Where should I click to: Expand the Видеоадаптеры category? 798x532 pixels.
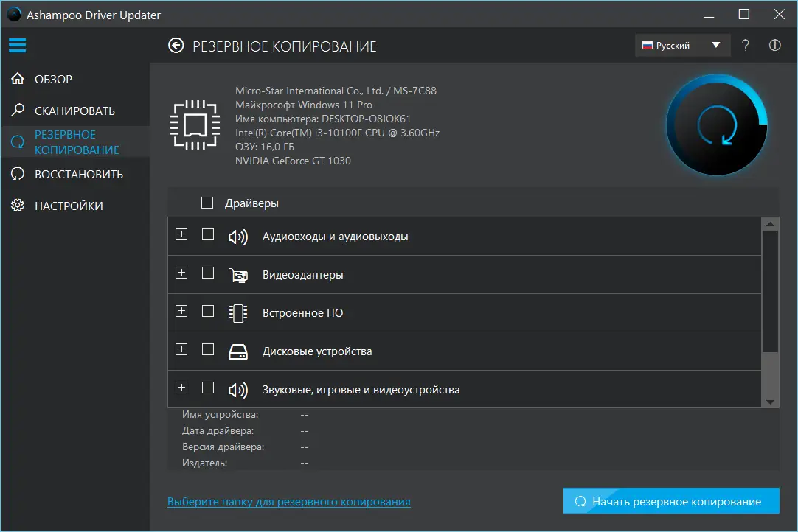point(181,273)
